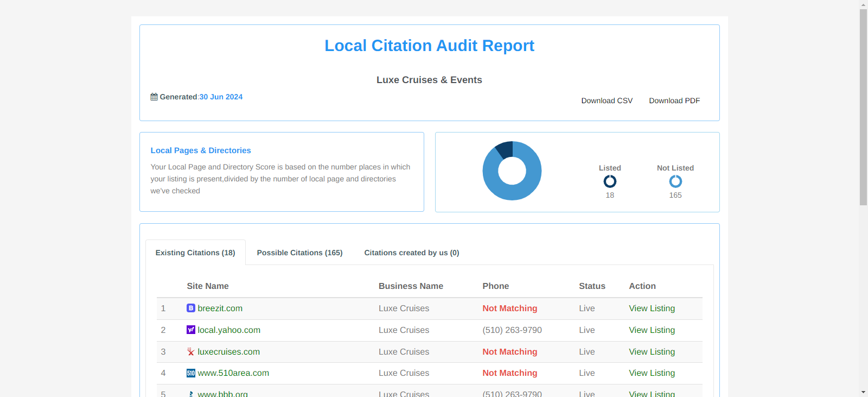This screenshot has height=397, width=868.
Task: Switch to Possible Citations (165) tab
Action: [299, 253]
